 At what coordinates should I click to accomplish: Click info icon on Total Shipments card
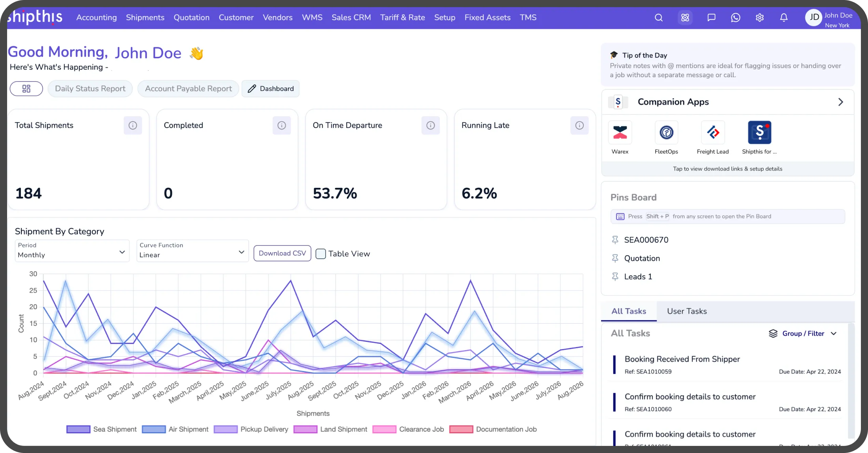[x=133, y=125]
